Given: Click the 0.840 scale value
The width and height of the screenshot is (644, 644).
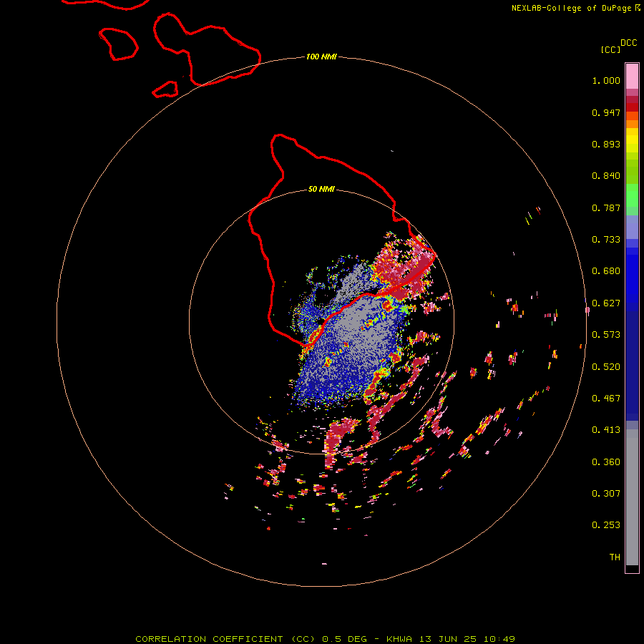Looking at the screenshot, I should click(x=606, y=176).
